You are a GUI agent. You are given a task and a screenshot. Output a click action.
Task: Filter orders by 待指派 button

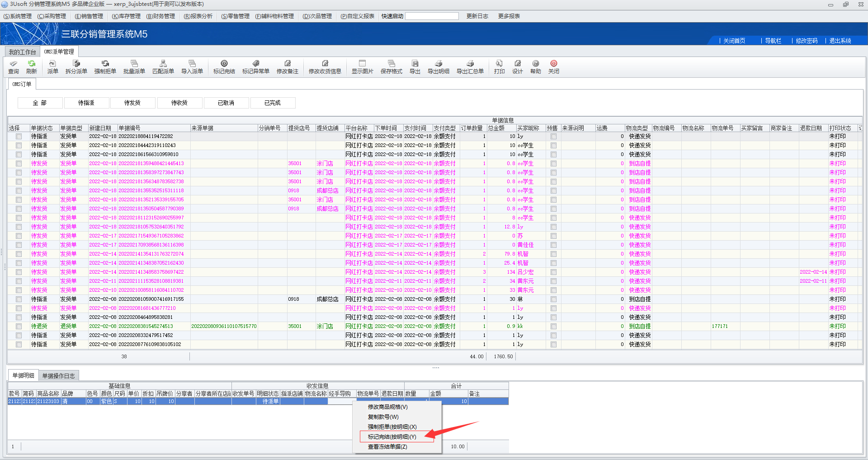tap(86, 103)
